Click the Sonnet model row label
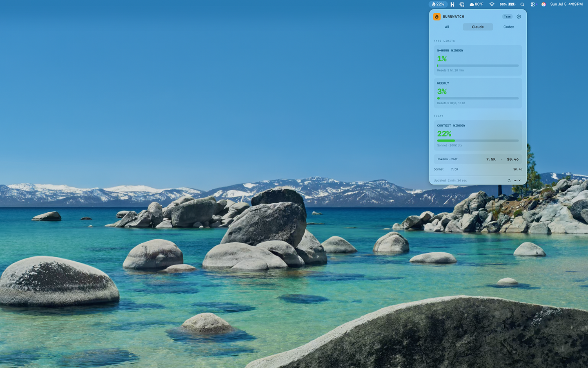 point(439,169)
